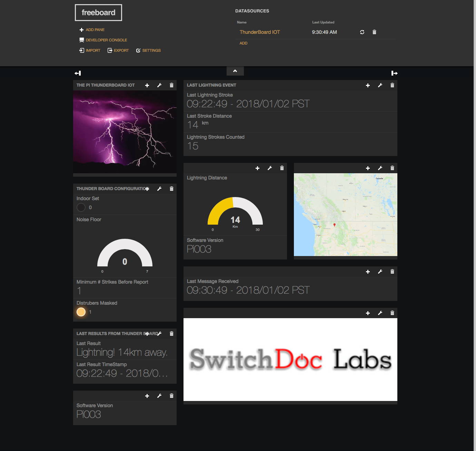Add widget to SwitchDoc Labs logo pane
Screen dimensions: 476x451
tap(368, 313)
